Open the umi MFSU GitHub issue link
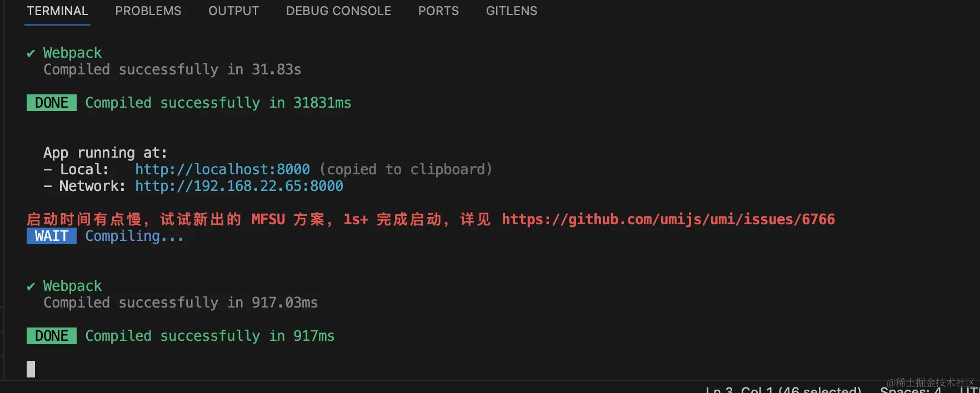980x393 pixels. coord(667,219)
